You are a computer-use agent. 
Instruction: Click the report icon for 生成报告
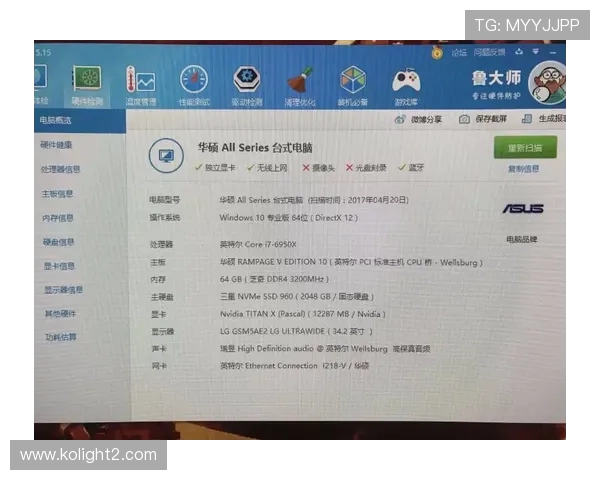527,119
